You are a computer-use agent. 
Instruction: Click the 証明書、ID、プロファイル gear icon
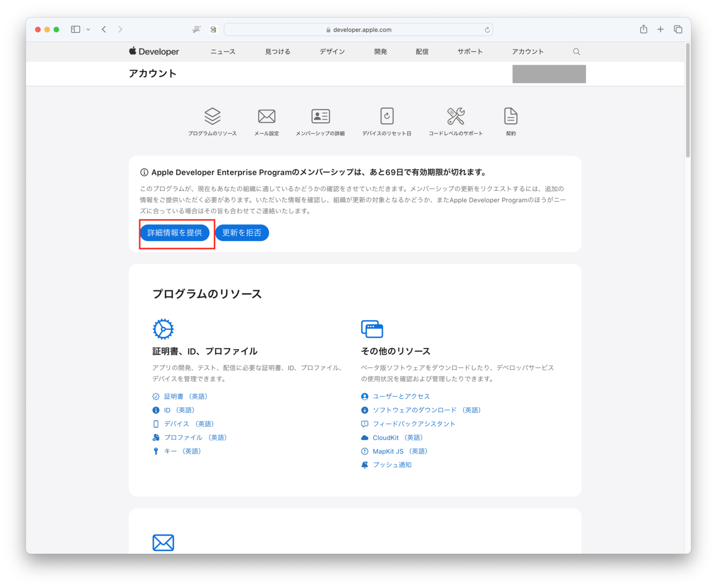(x=162, y=329)
